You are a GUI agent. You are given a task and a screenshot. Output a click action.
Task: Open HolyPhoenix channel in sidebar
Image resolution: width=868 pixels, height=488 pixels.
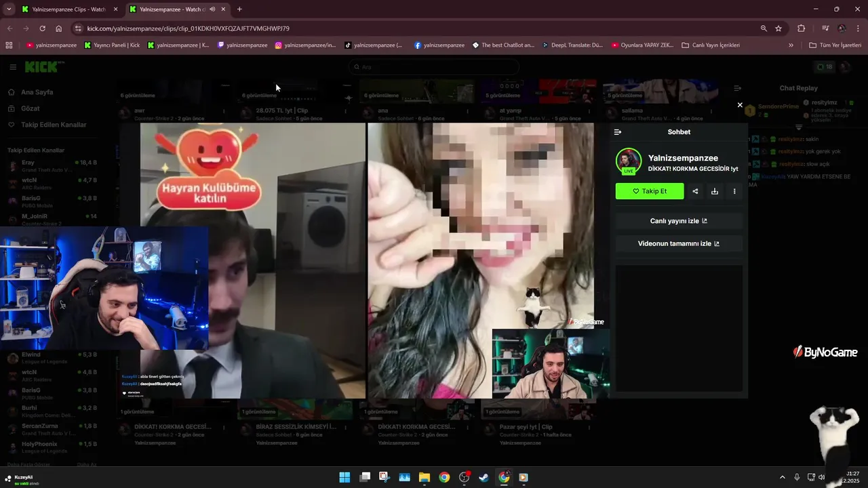pos(53,447)
